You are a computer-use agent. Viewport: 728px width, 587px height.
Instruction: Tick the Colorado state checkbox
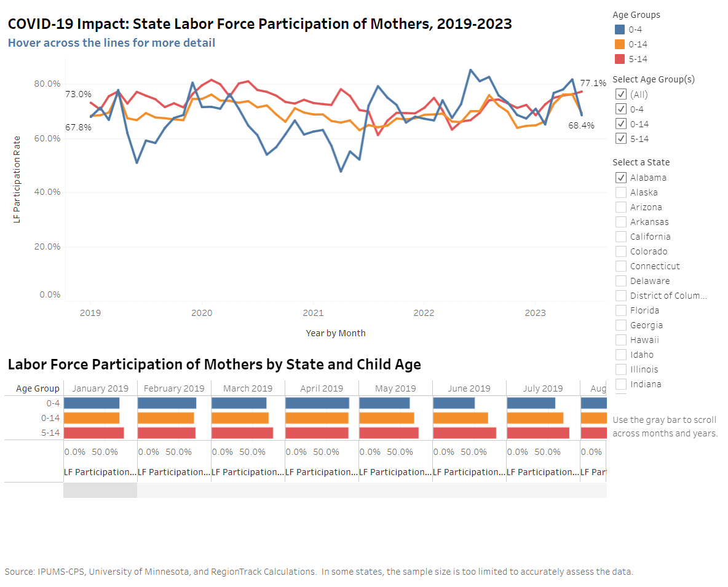click(x=621, y=251)
